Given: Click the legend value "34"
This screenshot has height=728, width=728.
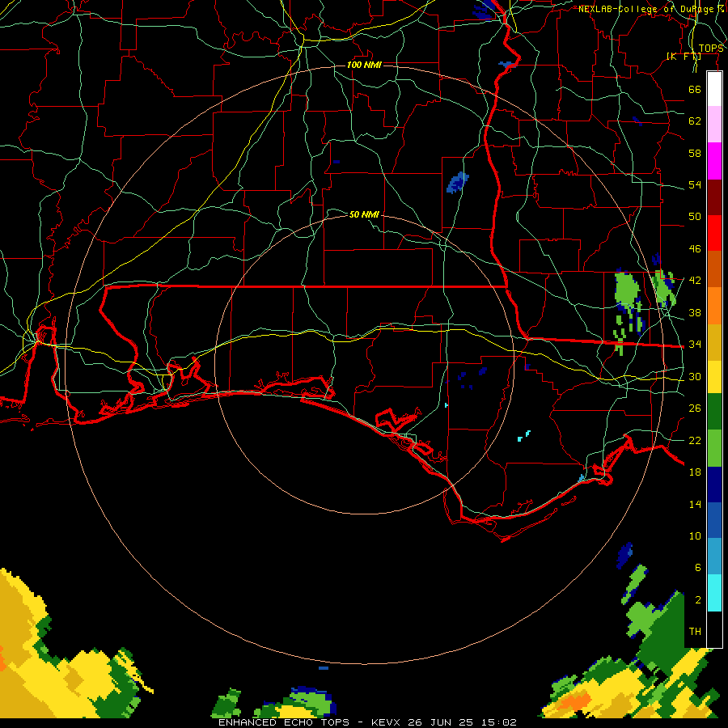Looking at the screenshot, I should pyautogui.click(x=695, y=345).
